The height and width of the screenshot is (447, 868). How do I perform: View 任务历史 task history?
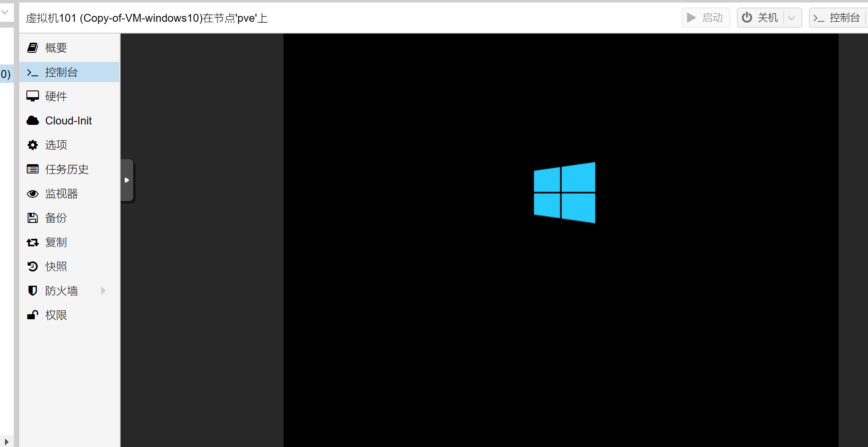point(70,169)
